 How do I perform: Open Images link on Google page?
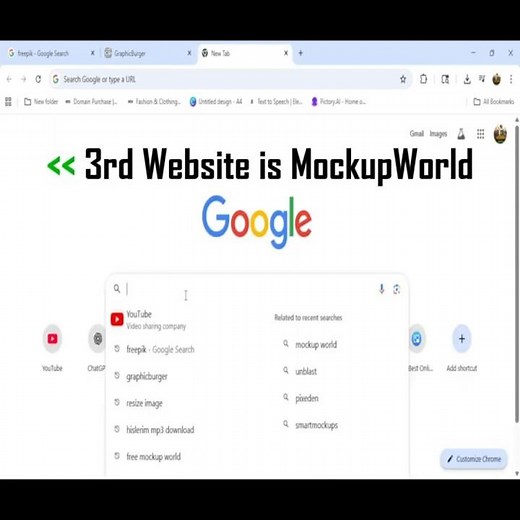[x=438, y=134]
